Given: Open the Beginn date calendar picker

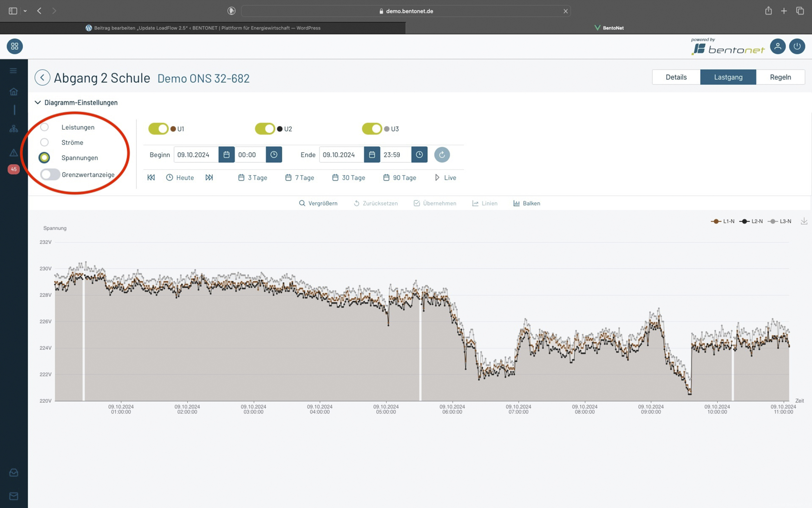Looking at the screenshot, I should (x=226, y=155).
